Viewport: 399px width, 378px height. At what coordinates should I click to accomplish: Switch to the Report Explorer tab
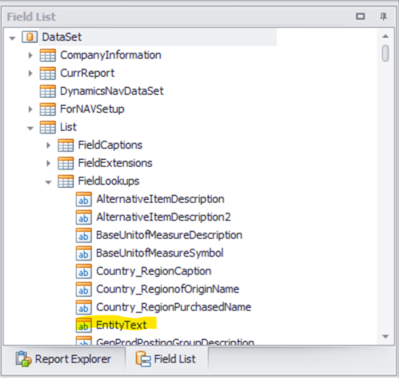click(x=63, y=359)
